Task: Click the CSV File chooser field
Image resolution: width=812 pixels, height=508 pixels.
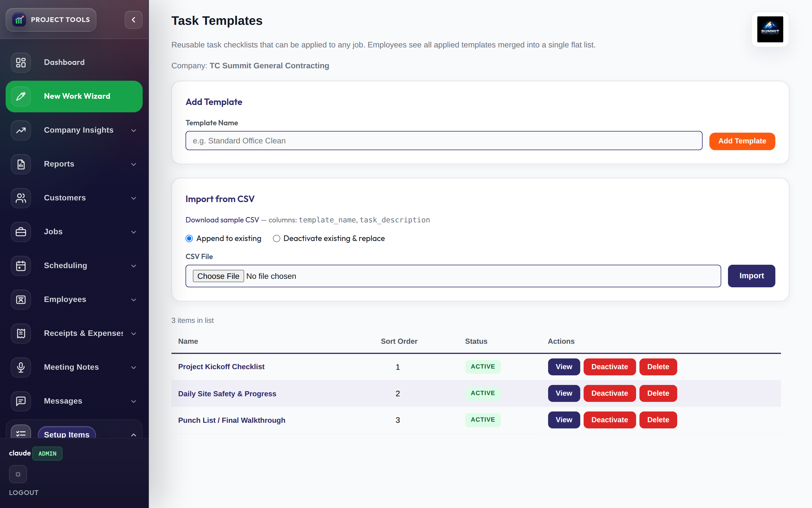Action: (453, 276)
